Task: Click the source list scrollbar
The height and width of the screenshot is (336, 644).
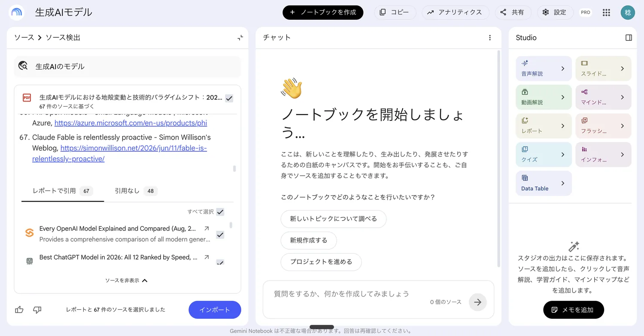Action: click(231, 225)
